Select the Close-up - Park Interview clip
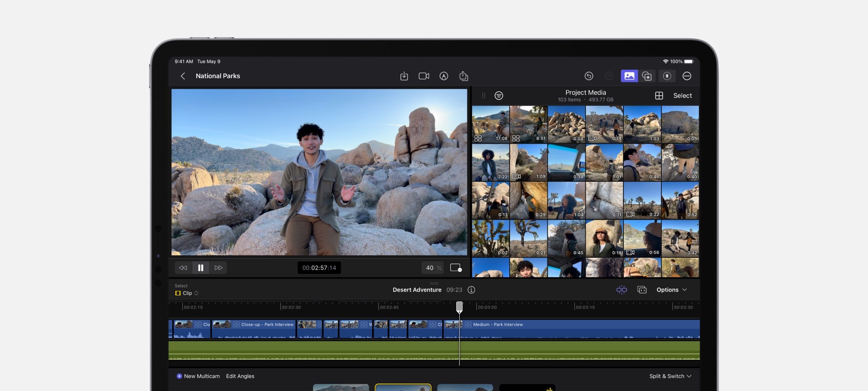The height and width of the screenshot is (391, 868). [254, 329]
